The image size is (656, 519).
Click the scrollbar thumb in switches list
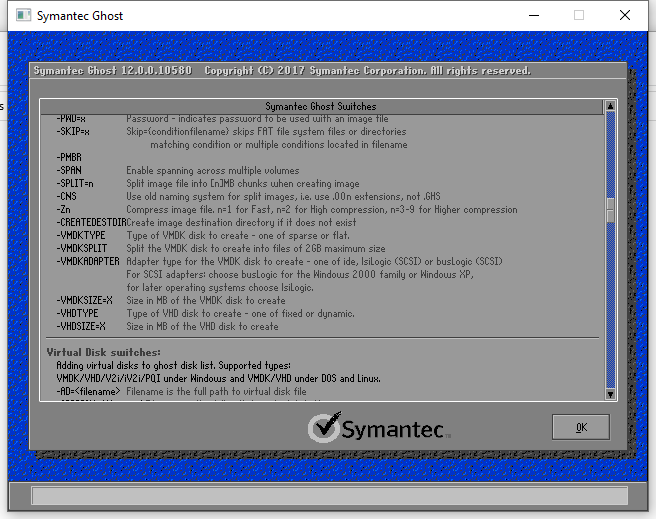(x=610, y=210)
